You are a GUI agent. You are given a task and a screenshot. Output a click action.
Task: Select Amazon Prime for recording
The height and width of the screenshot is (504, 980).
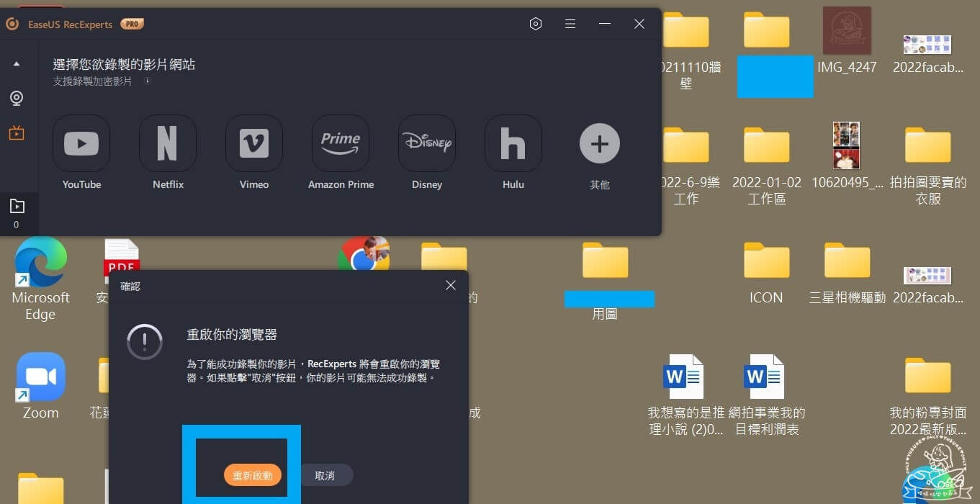point(340,143)
